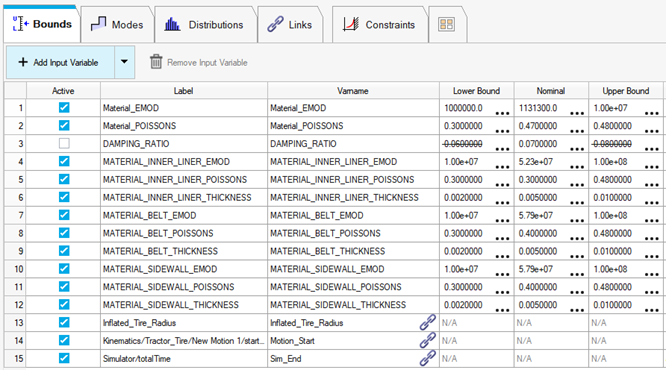Toggle Active for MATERIAL_SIDEWALL_EMOD
Viewport: 666px width, 370px height.
pyautogui.click(x=64, y=269)
